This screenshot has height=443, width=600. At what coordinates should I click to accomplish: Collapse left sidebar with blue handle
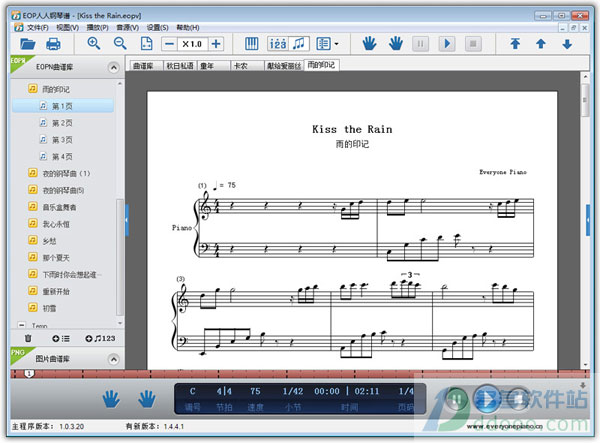coord(127,220)
